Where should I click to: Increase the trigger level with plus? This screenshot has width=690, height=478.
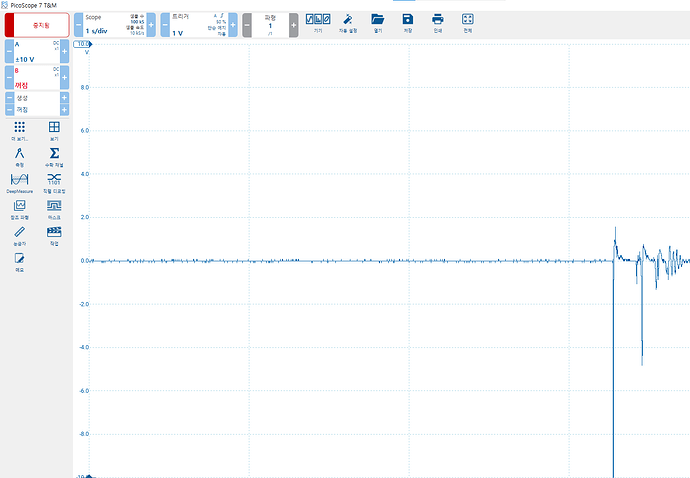[233, 25]
